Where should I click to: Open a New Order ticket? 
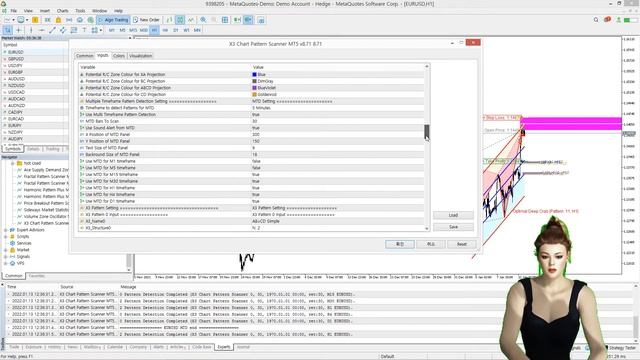(146, 20)
